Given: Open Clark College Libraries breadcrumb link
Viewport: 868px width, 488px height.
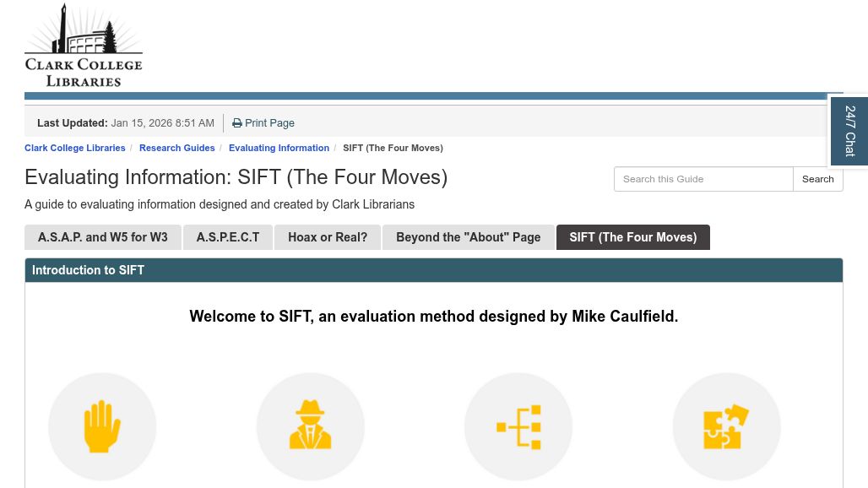Looking at the screenshot, I should [x=75, y=148].
